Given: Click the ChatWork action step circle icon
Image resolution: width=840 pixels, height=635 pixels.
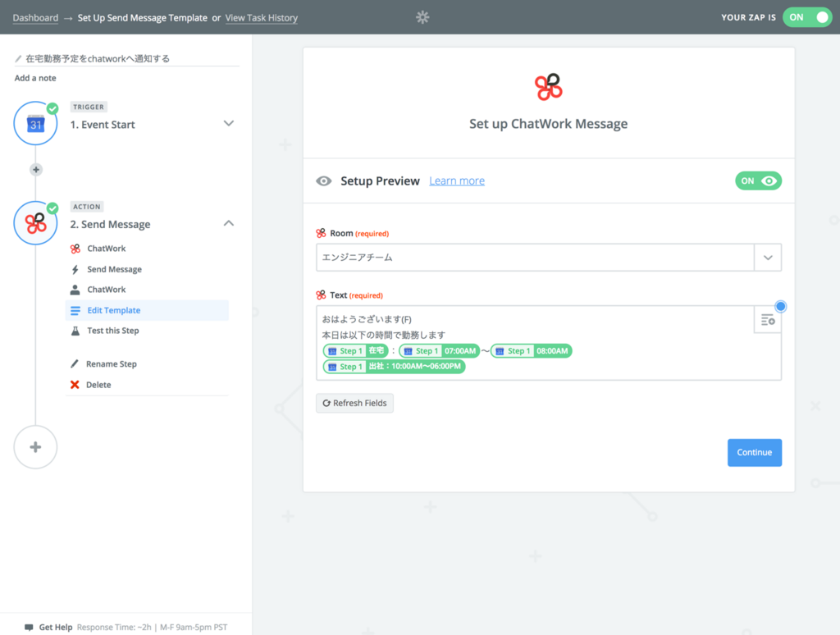Looking at the screenshot, I should pos(35,223).
